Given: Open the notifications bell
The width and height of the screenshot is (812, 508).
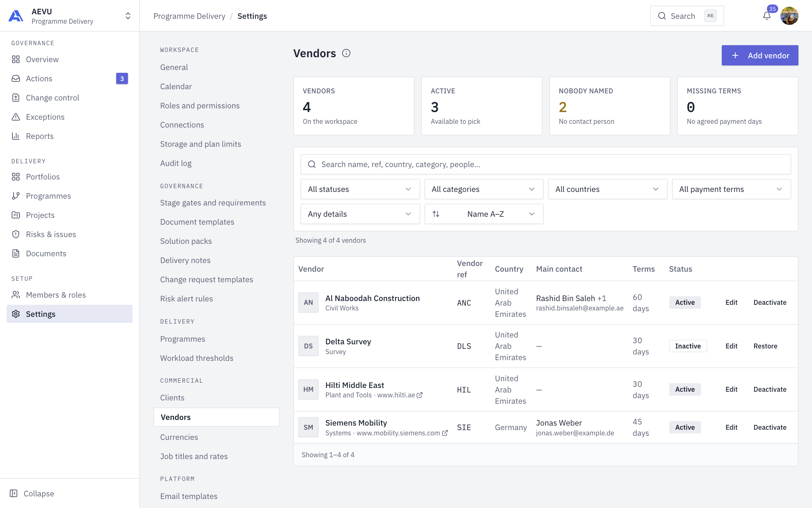Looking at the screenshot, I should (x=767, y=16).
